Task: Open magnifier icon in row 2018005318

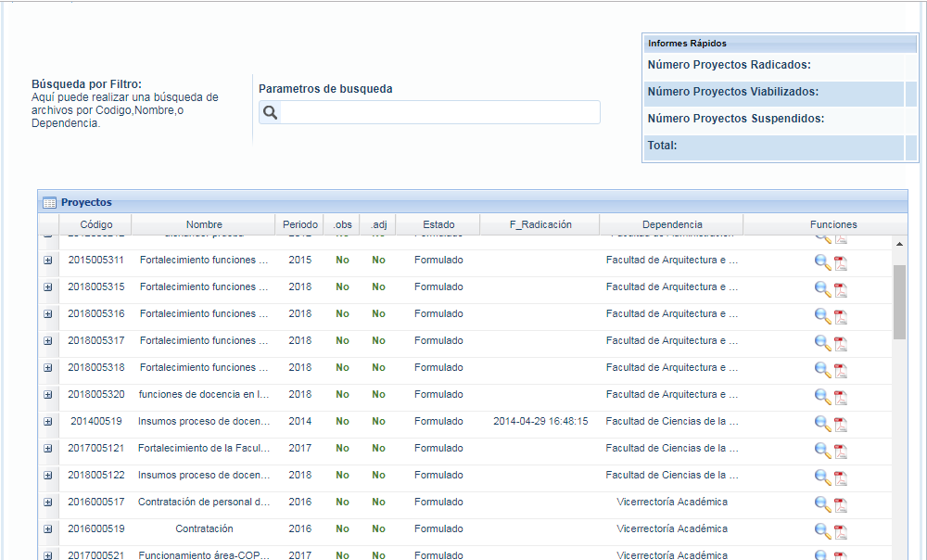Action: coord(821,369)
